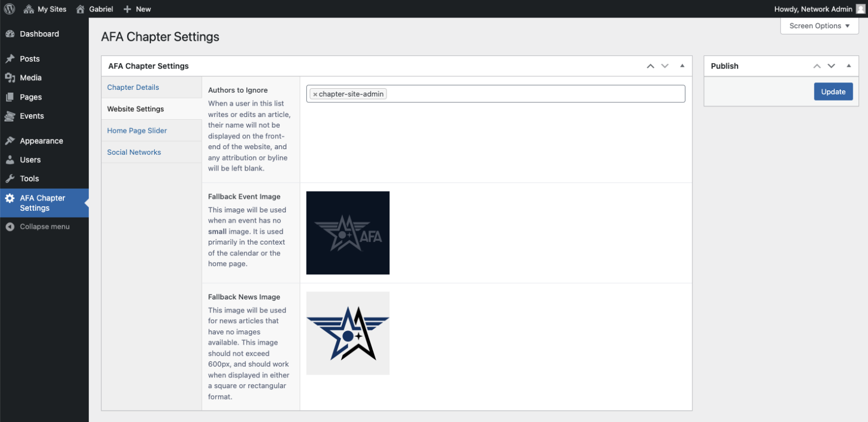The width and height of the screenshot is (868, 422).
Task: Click the WordPress logo icon
Action: coord(9,9)
